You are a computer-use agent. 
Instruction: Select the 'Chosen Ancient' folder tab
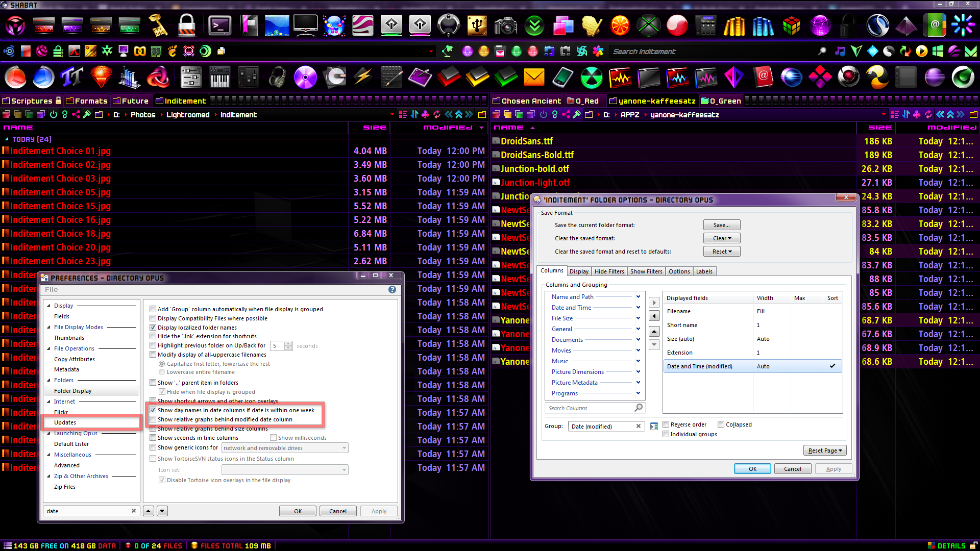[527, 101]
